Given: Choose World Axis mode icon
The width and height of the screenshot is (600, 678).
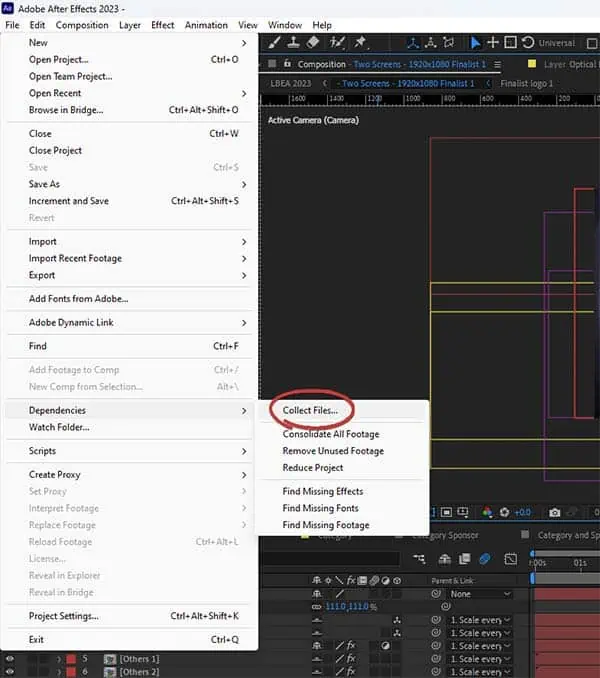Looking at the screenshot, I should (431, 43).
